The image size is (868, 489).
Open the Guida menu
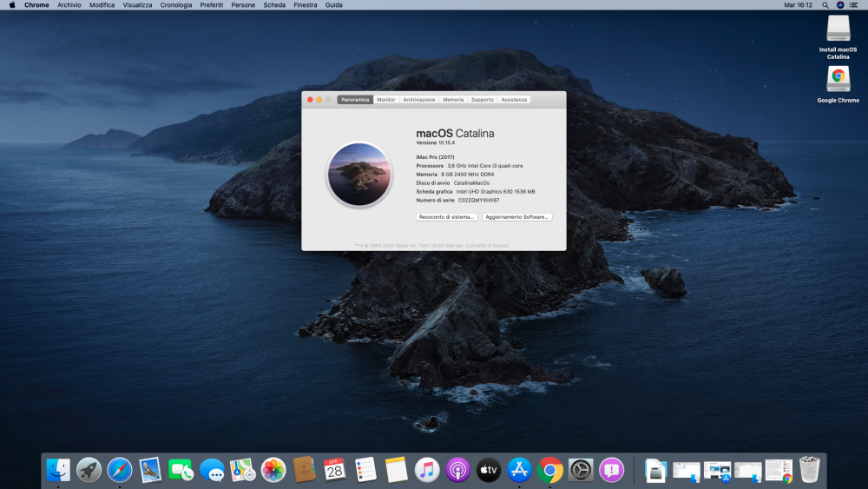(x=333, y=5)
